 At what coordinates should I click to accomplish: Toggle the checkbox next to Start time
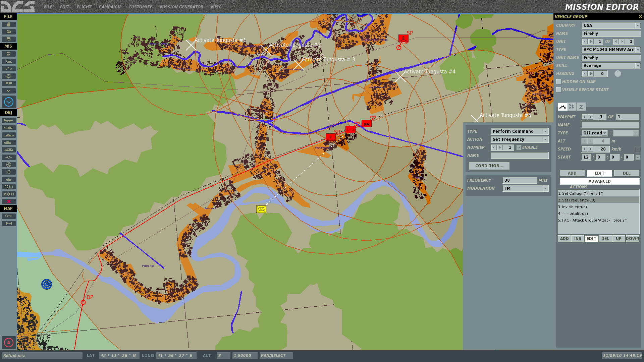click(x=638, y=157)
